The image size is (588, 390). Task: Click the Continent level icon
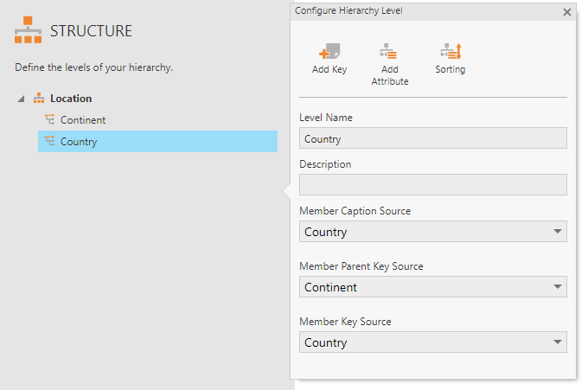(49, 120)
